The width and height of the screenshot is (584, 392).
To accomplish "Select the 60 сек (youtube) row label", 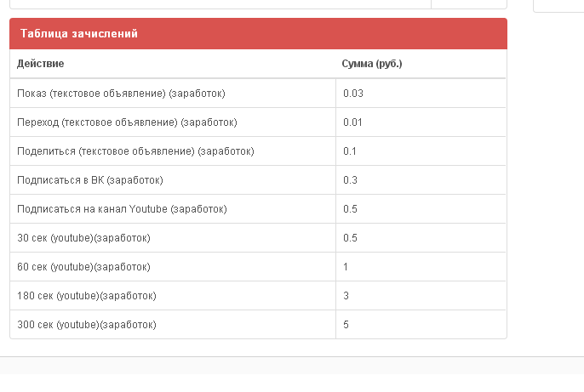I will 83,267.
